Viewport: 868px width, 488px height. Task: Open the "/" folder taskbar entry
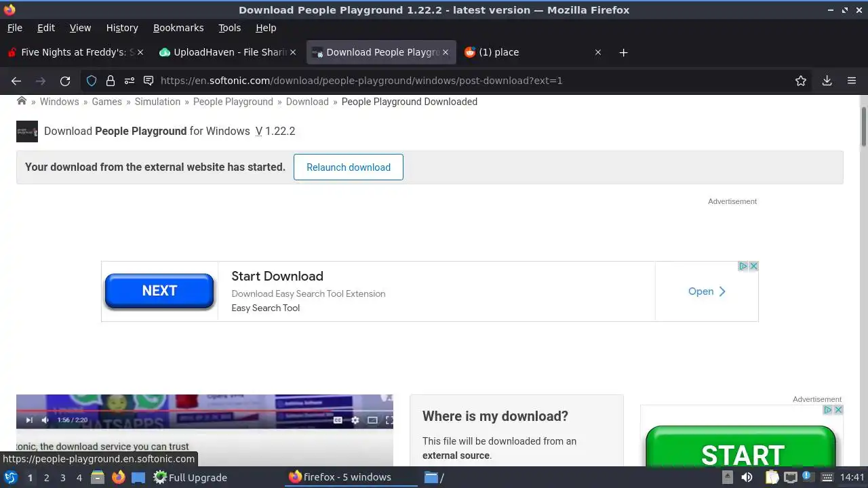click(x=434, y=477)
